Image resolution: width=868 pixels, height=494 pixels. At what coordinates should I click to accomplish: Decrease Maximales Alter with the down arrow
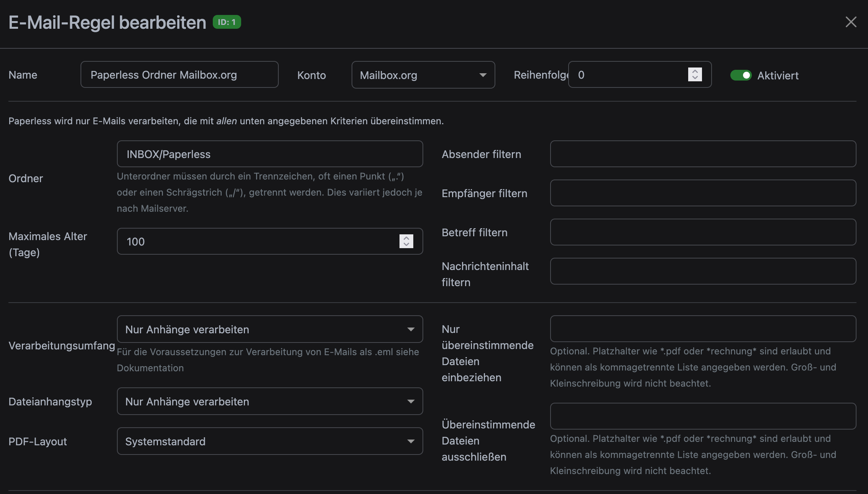click(x=406, y=244)
